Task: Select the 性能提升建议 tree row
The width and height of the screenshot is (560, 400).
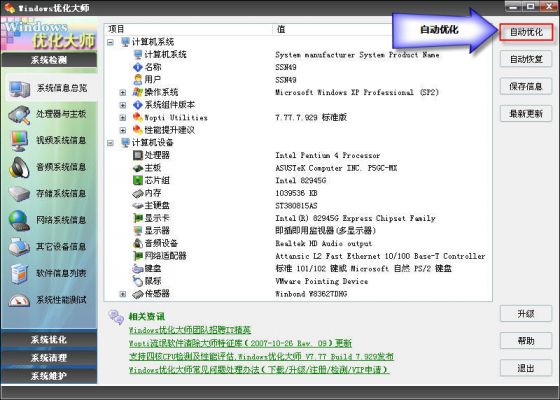Action: [x=170, y=130]
